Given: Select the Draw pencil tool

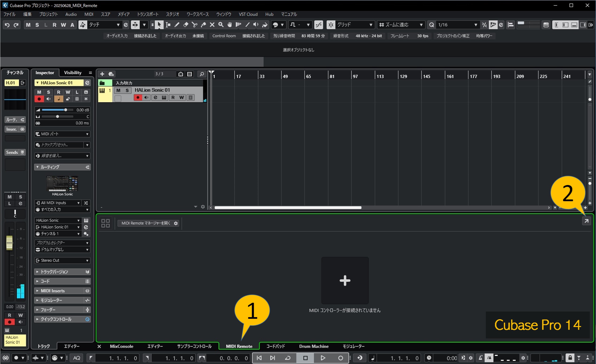Looking at the screenshot, I should [177, 25].
